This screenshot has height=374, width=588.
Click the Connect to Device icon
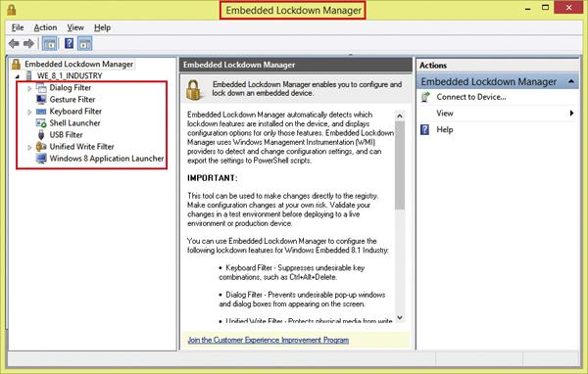pyautogui.click(x=425, y=97)
